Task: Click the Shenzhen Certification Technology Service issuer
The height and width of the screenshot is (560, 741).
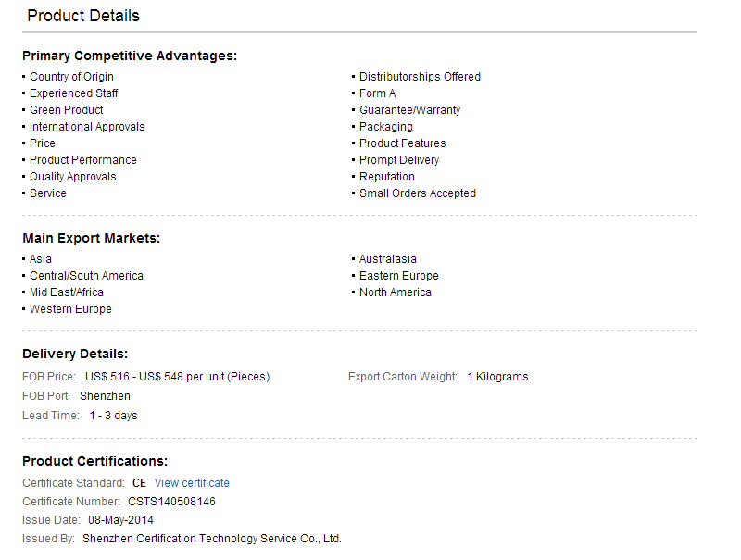Action: (212, 539)
